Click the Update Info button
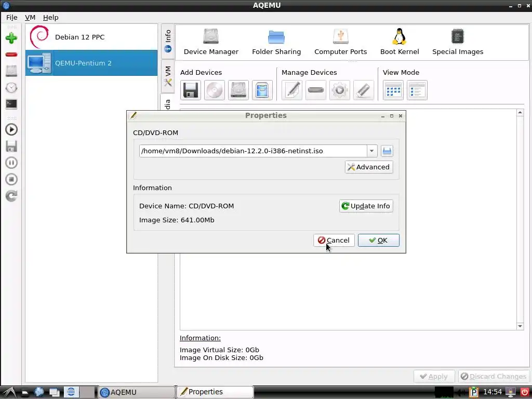The image size is (532, 399). (x=366, y=206)
